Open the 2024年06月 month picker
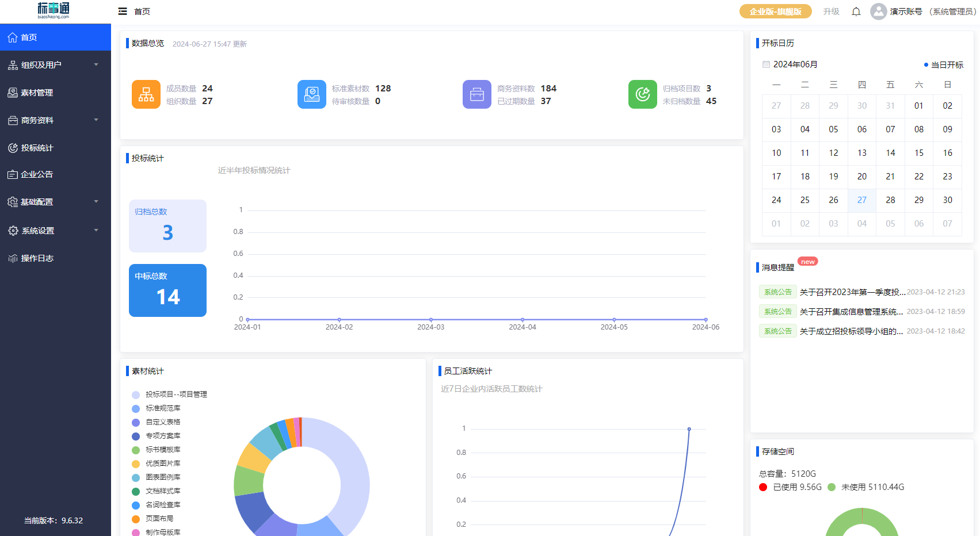 pos(795,64)
